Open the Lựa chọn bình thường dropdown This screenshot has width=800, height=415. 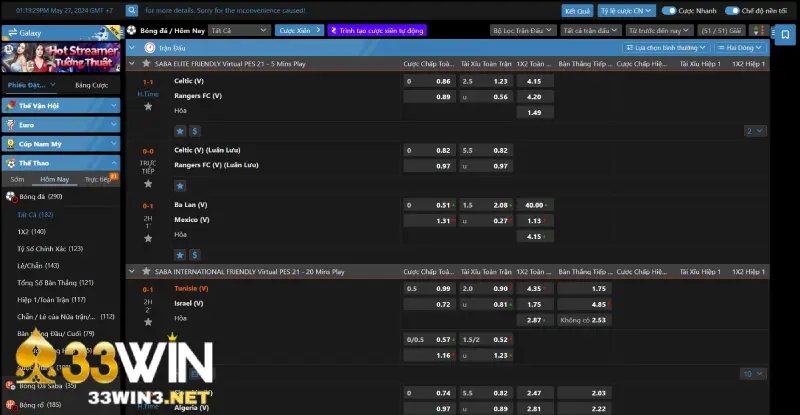(x=666, y=47)
